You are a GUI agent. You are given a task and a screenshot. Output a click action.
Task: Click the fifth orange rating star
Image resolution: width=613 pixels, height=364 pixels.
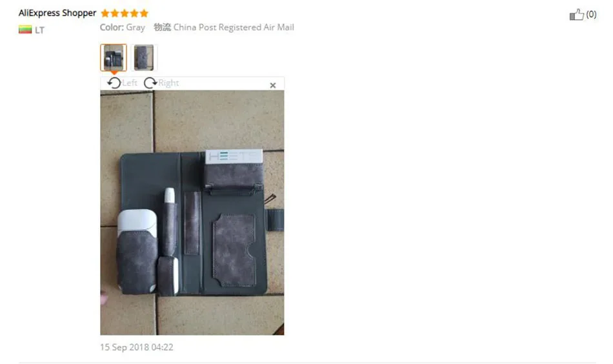point(144,14)
